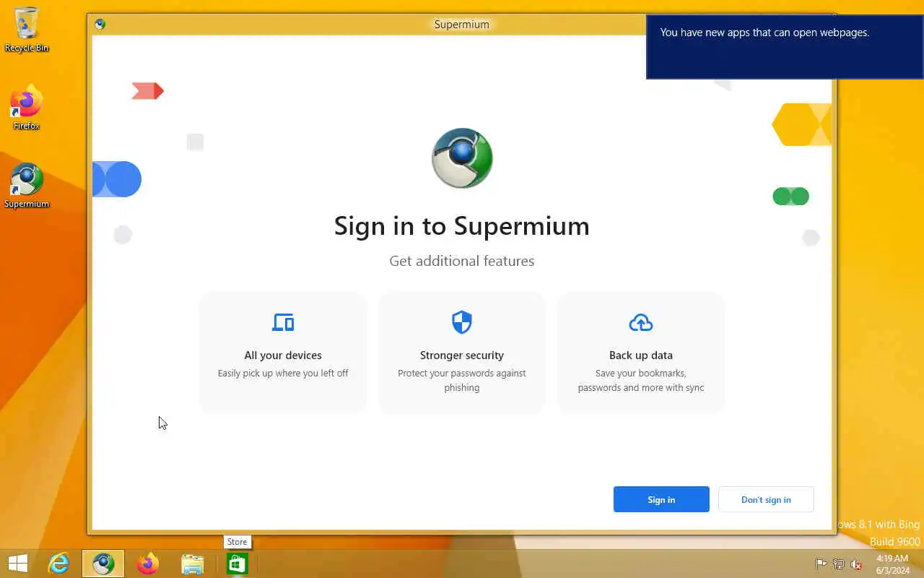Click the Back up data cloud icon
The width and height of the screenshot is (924, 578).
[x=641, y=322]
